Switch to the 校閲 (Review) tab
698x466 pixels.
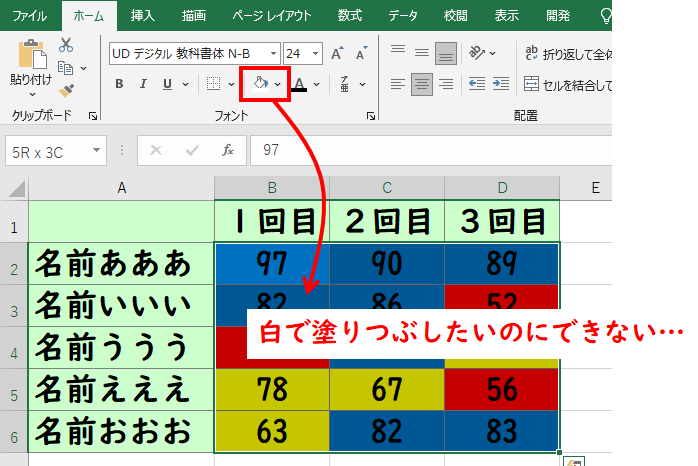[x=455, y=16]
